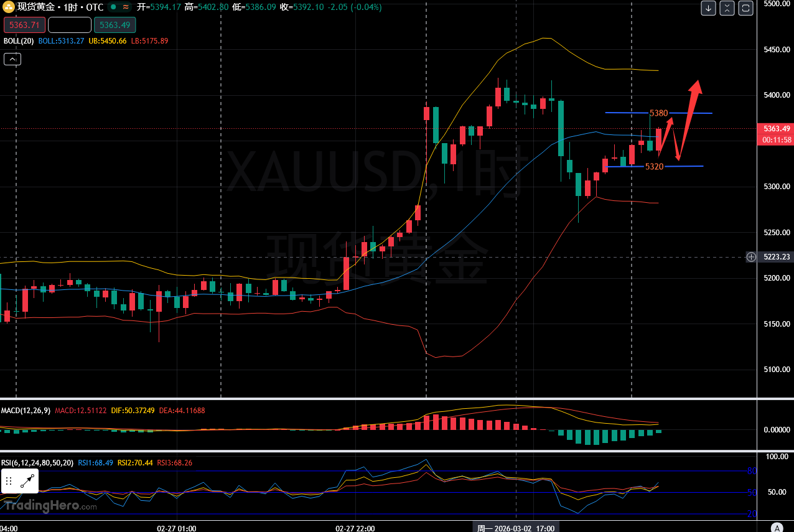Click the RSI pane 100.00 axis label
794x532 pixels.
tap(777, 457)
